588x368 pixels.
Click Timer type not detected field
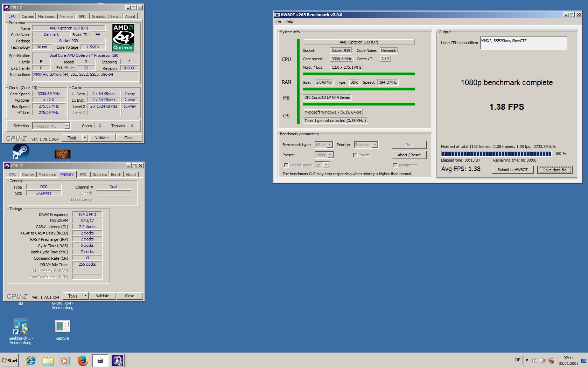[x=335, y=121]
